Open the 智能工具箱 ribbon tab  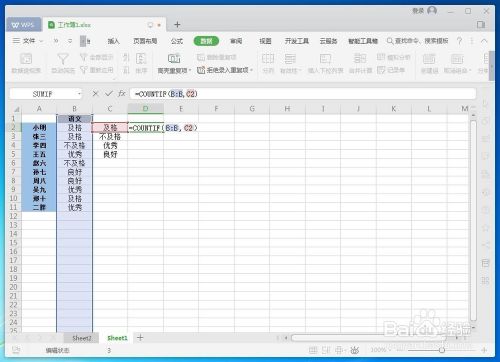point(363,41)
